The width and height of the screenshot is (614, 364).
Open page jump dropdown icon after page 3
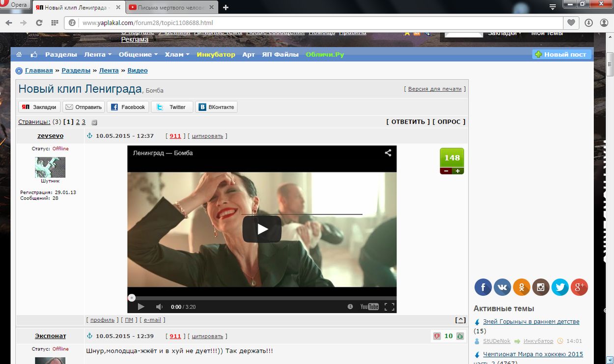click(x=94, y=122)
